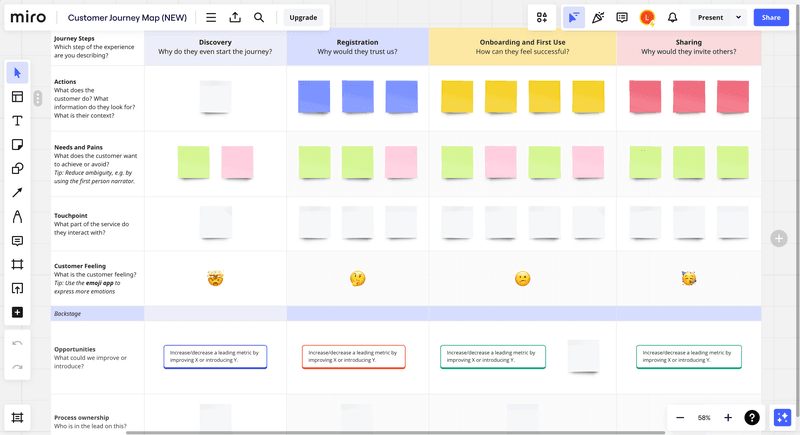This screenshot has width=800, height=435.
Task: Click the Backstage row label
Action: tap(67, 314)
